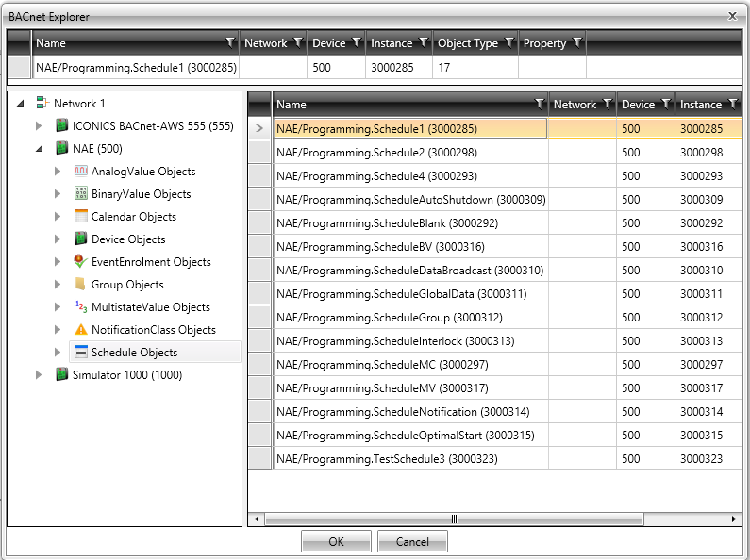Click the horizontal scrollbar thumb
Image resolution: width=750 pixels, height=560 pixels.
(454, 519)
